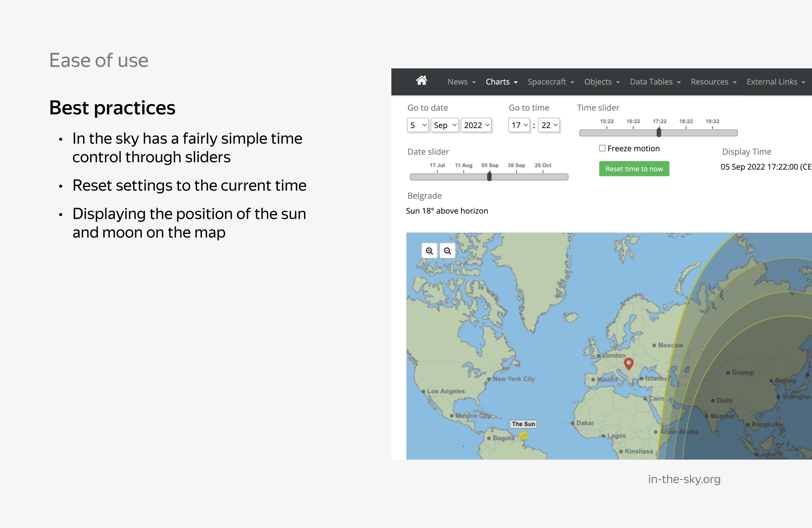
Task: Zoom out on the world map
Action: [448, 251]
